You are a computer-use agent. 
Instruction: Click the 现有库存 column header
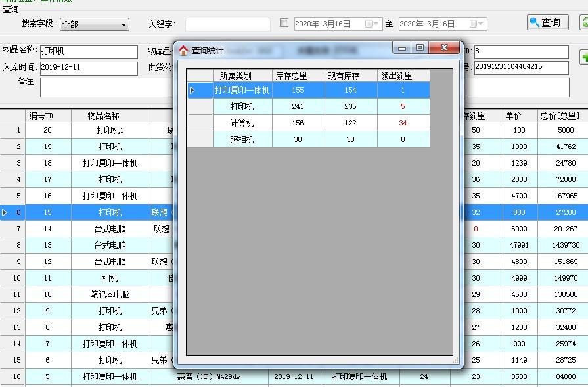tap(351, 76)
